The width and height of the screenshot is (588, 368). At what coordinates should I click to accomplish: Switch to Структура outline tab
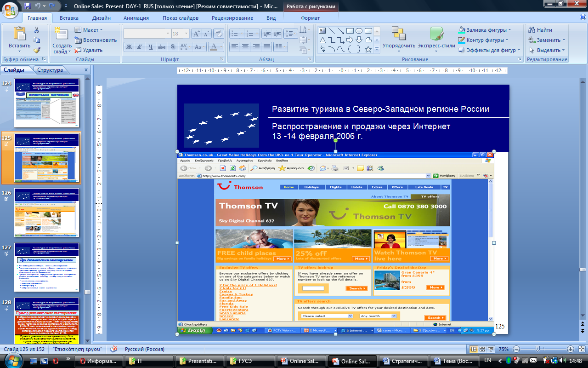(x=50, y=70)
